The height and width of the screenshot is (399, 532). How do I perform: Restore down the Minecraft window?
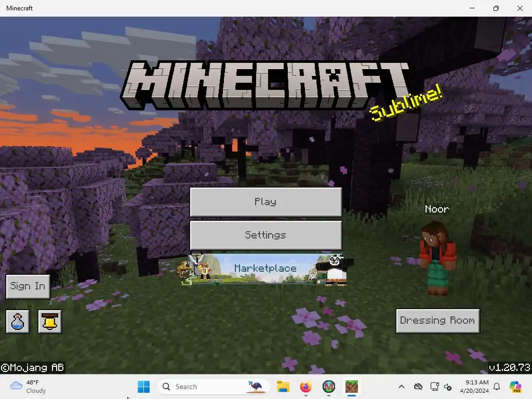496,8
